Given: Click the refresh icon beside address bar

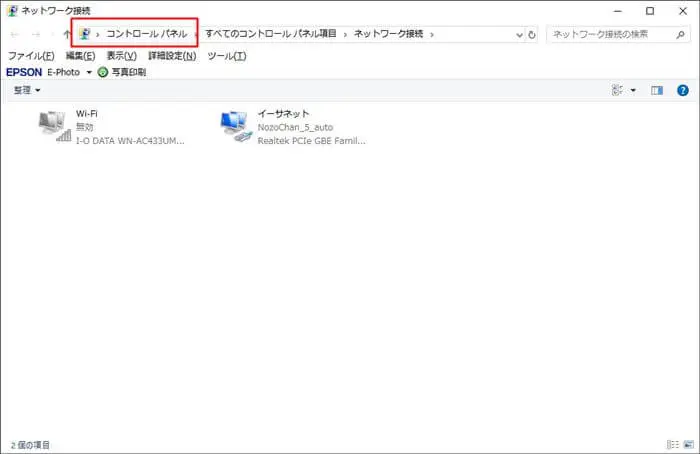Looking at the screenshot, I should [532, 34].
